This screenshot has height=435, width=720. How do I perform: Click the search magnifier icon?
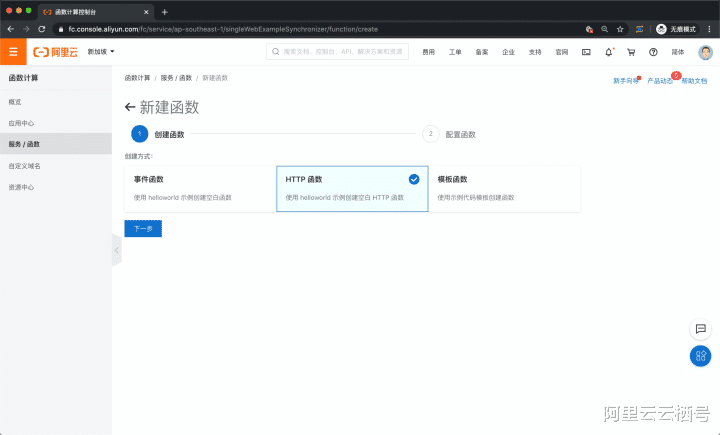click(x=276, y=52)
